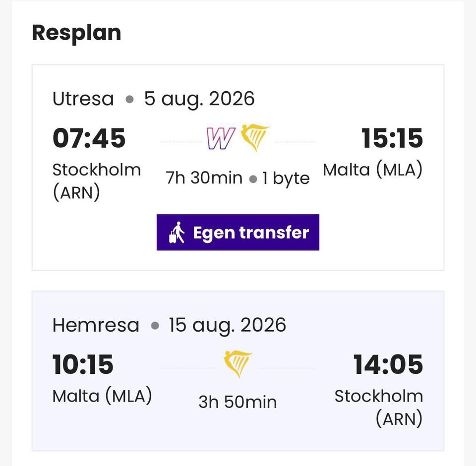Select the 15:15 arrival time
The image size is (476, 466).
pos(392,138)
